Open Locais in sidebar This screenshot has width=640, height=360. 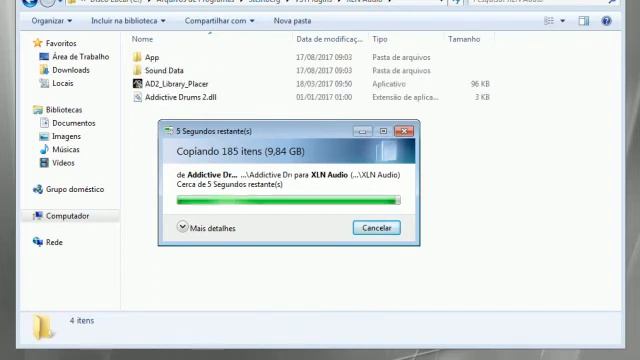pos(62,83)
